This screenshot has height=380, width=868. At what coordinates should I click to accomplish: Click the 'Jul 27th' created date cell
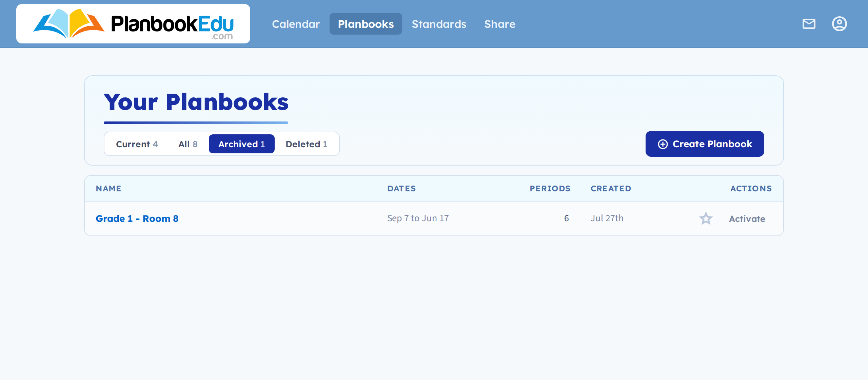(x=607, y=218)
